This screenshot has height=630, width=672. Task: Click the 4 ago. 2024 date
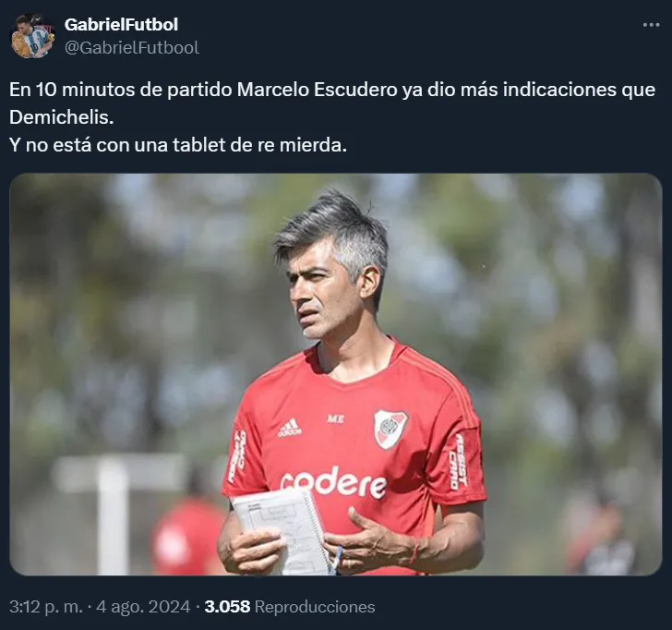tap(143, 606)
